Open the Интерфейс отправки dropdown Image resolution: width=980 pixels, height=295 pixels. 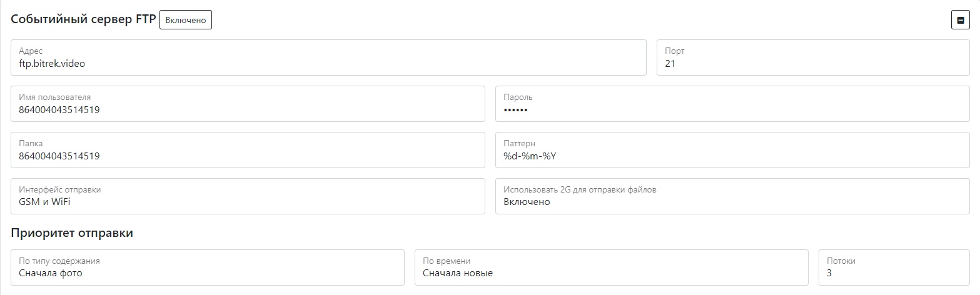coord(248,196)
